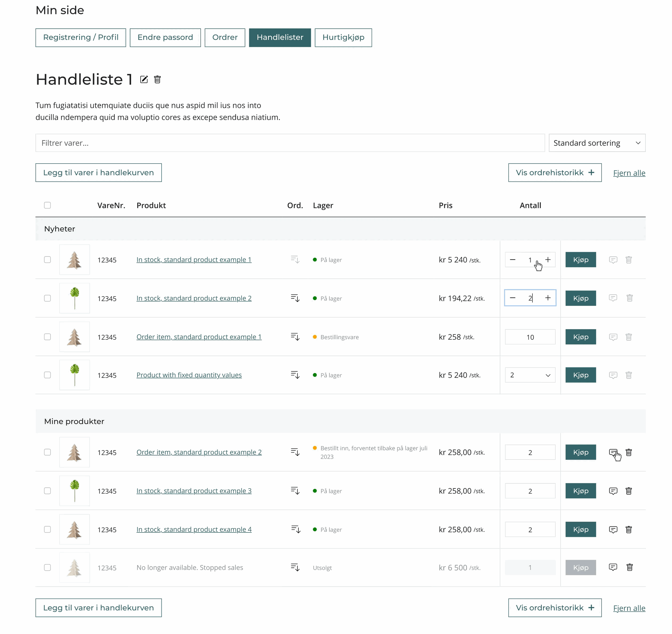
Task: Click the bottom Fjern alle link
Action: coord(629,608)
